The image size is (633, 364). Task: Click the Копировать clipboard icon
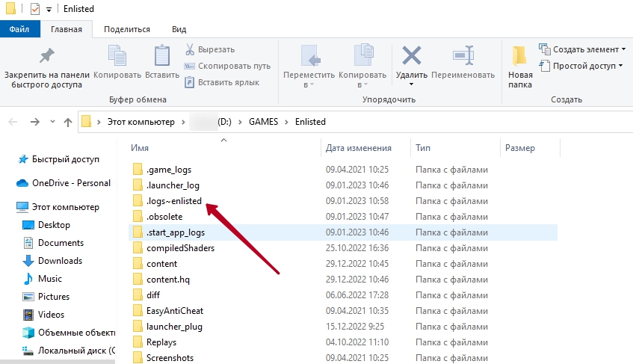pyautogui.click(x=117, y=56)
